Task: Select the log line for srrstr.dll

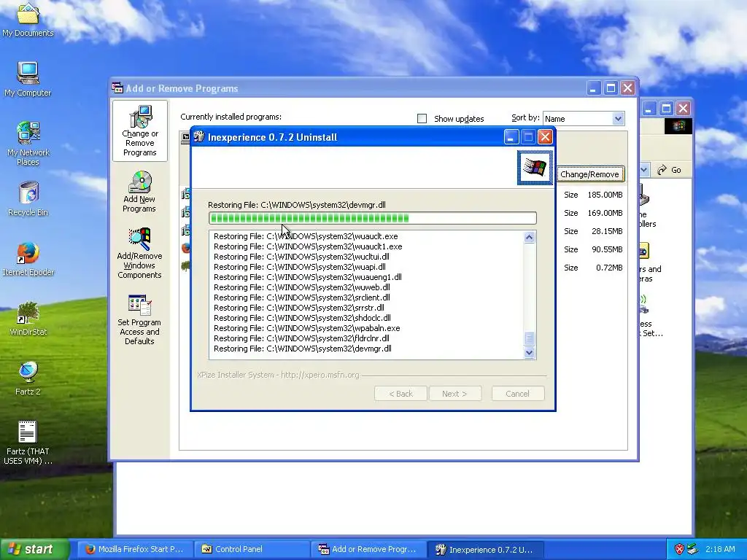Action: click(298, 308)
